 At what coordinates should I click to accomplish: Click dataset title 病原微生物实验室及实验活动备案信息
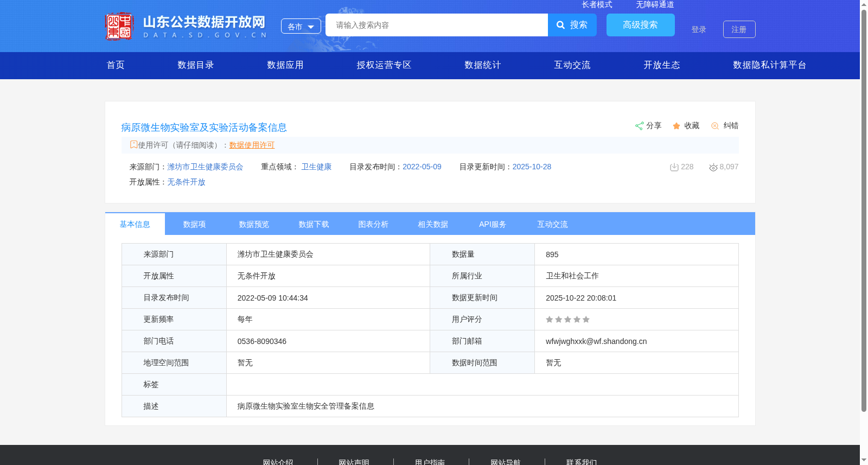pos(204,128)
